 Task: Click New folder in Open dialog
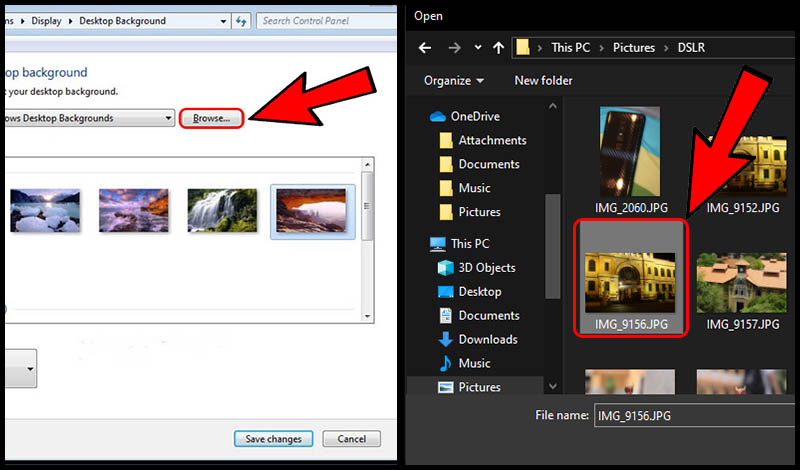543,81
